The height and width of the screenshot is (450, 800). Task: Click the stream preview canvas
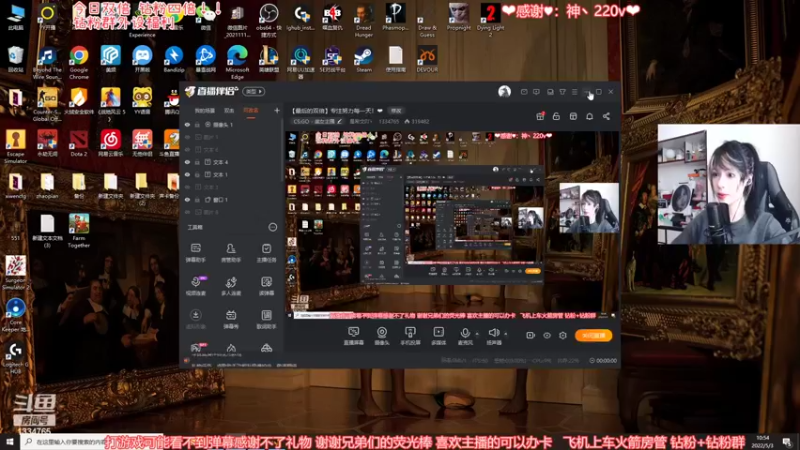coord(452,225)
